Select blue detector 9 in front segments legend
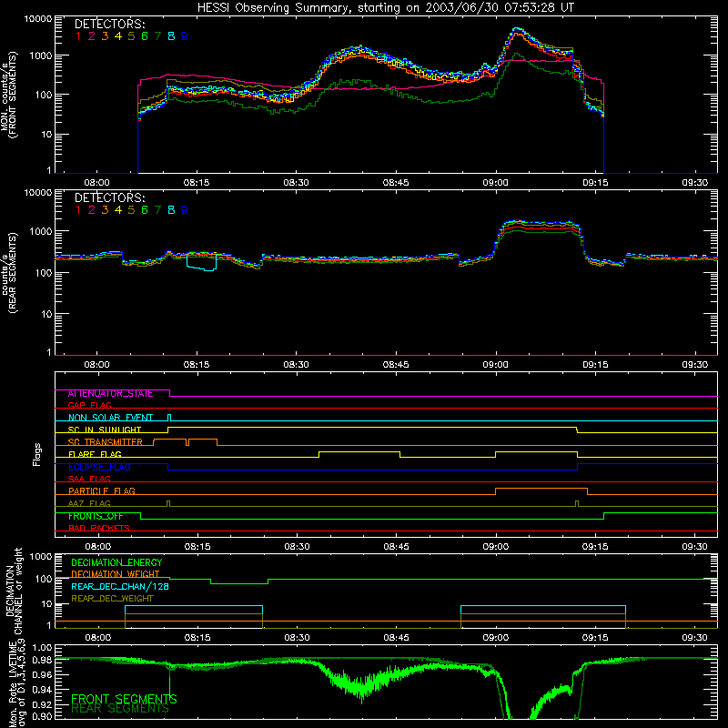Viewport: 728px width, 728px height. [x=185, y=36]
